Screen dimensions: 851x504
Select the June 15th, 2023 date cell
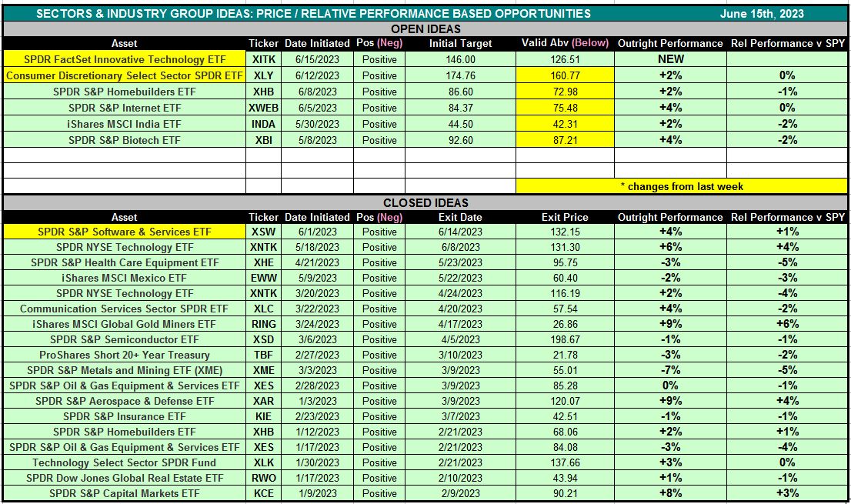coord(762,13)
